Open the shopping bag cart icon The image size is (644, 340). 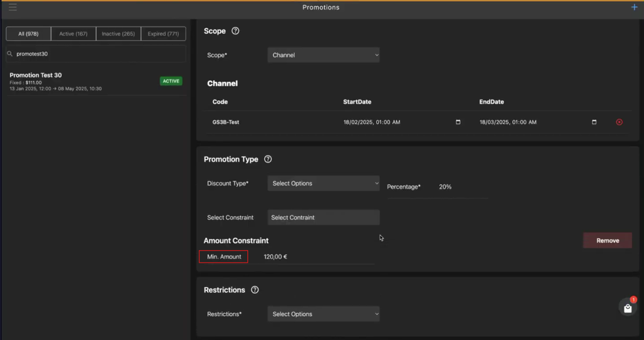tap(628, 309)
